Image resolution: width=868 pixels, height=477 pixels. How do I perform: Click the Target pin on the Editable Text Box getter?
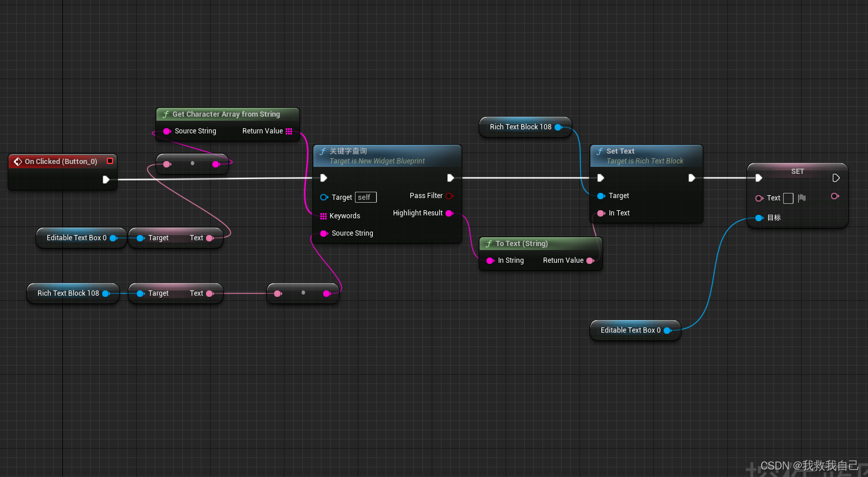140,238
